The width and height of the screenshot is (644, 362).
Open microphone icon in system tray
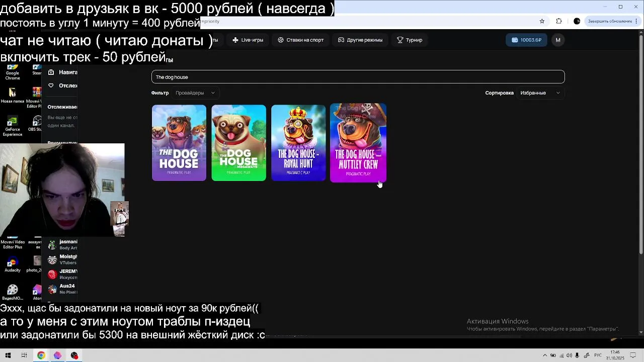[578, 355]
